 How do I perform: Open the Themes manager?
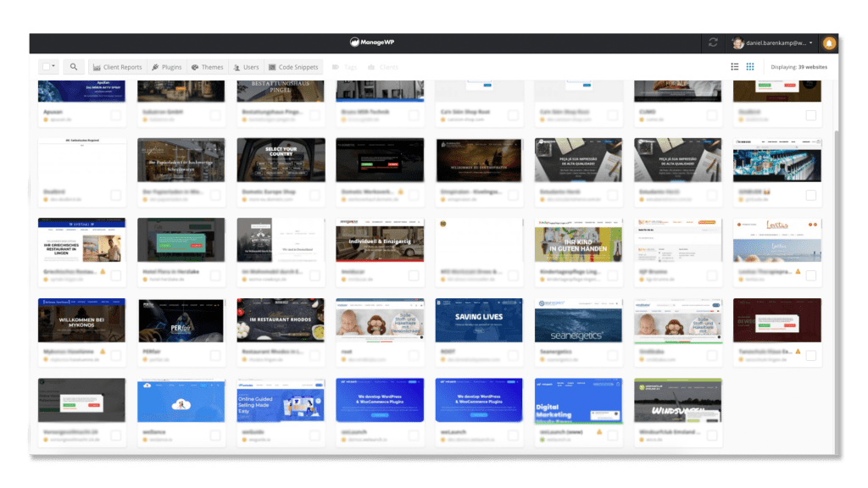(x=208, y=66)
